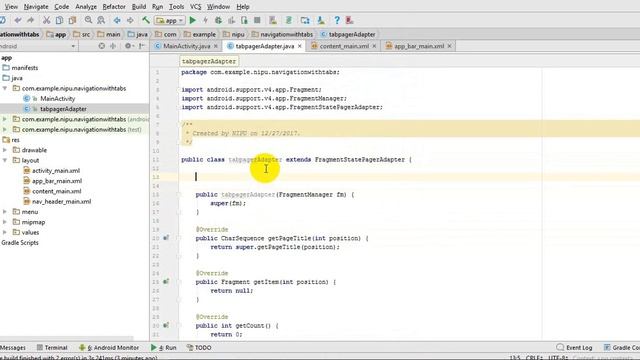Click the Redo toolbar icon

point(31,20)
